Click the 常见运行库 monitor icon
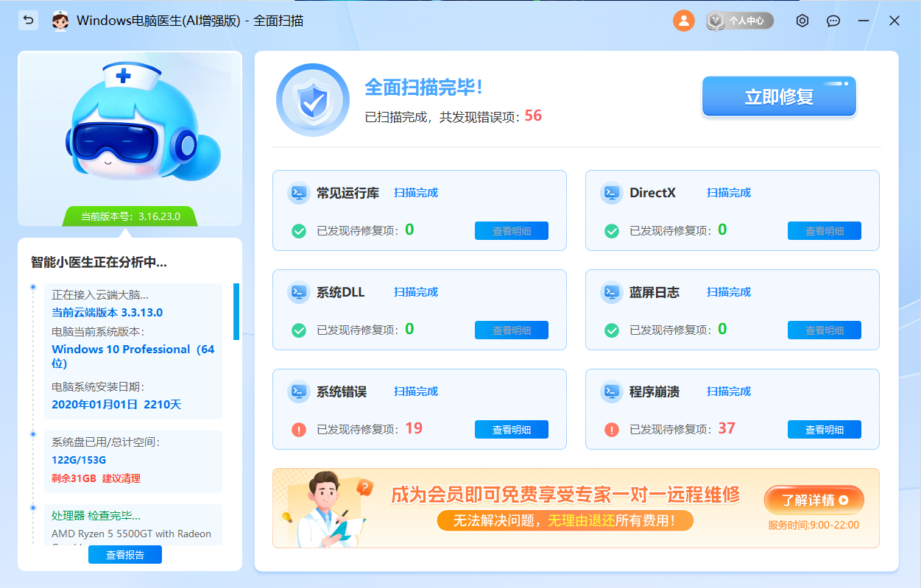 point(298,193)
